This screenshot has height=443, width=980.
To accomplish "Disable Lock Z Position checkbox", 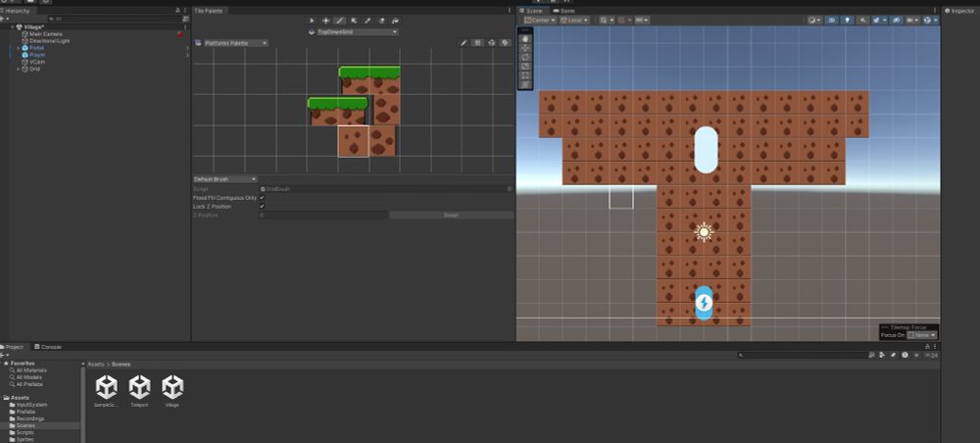I will (x=262, y=207).
